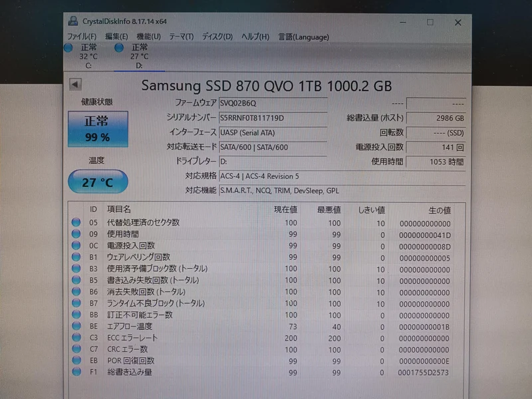This screenshot has width=532, height=399.
Task: Click the 現在値 column header
Action: pyautogui.click(x=286, y=209)
